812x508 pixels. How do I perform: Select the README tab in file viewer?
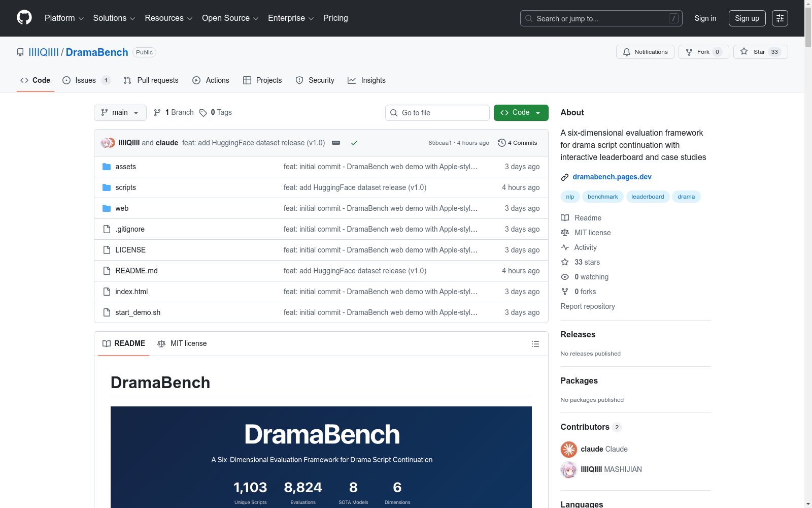(124, 344)
